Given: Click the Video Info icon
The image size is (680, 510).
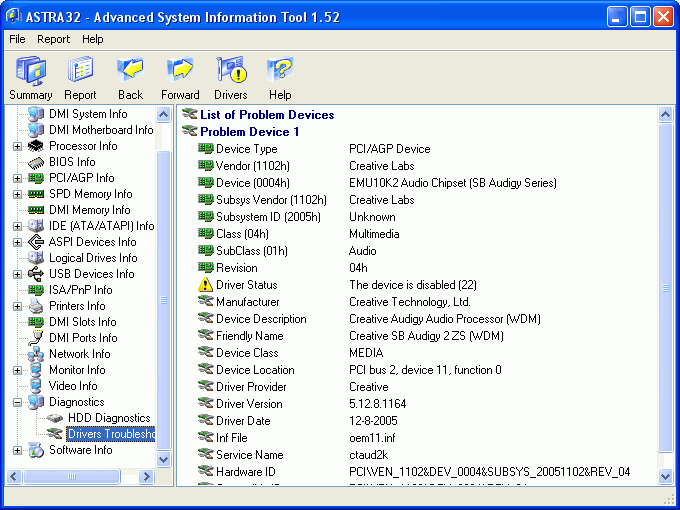Looking at the screenshot, I should pos(36,386).
